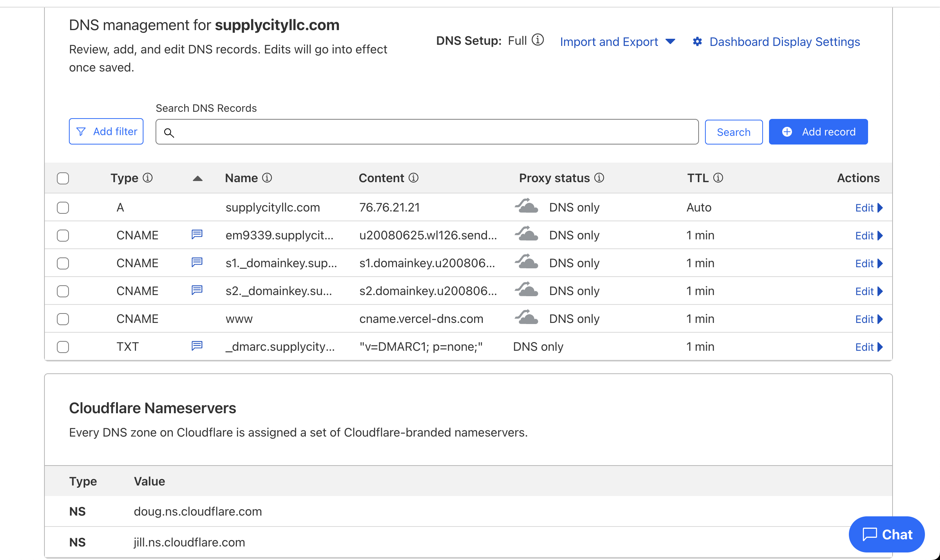Click the Type column info icon
Image resolution: width=940 pixels, height=560 pixels.
(148, 178)
